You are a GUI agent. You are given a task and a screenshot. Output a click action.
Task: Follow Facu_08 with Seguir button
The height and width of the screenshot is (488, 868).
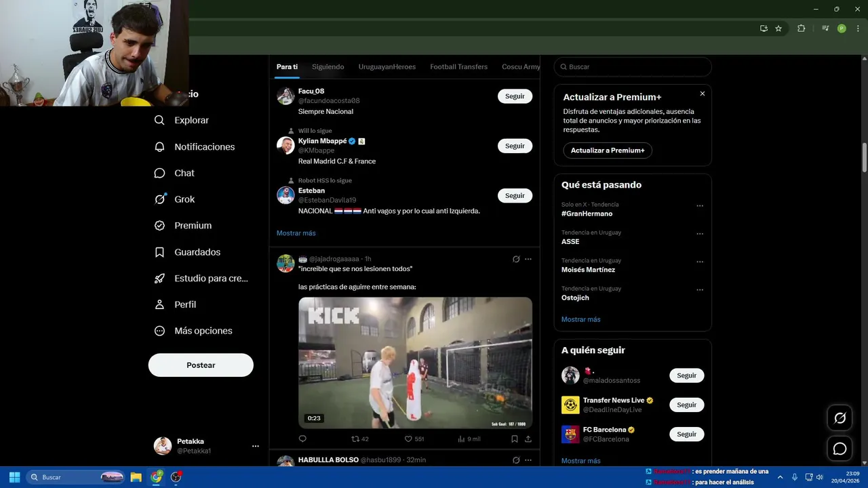coord(515,96)
